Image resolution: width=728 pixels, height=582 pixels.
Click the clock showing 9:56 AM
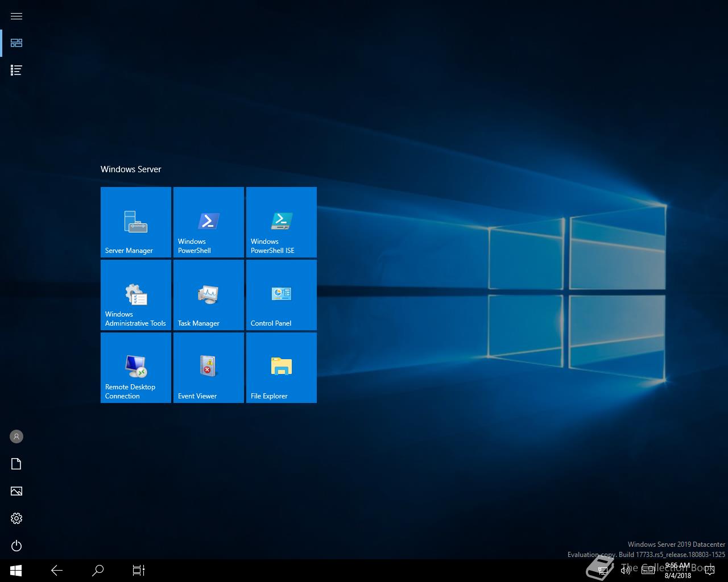pyautogui.click(x=677, y=571)
